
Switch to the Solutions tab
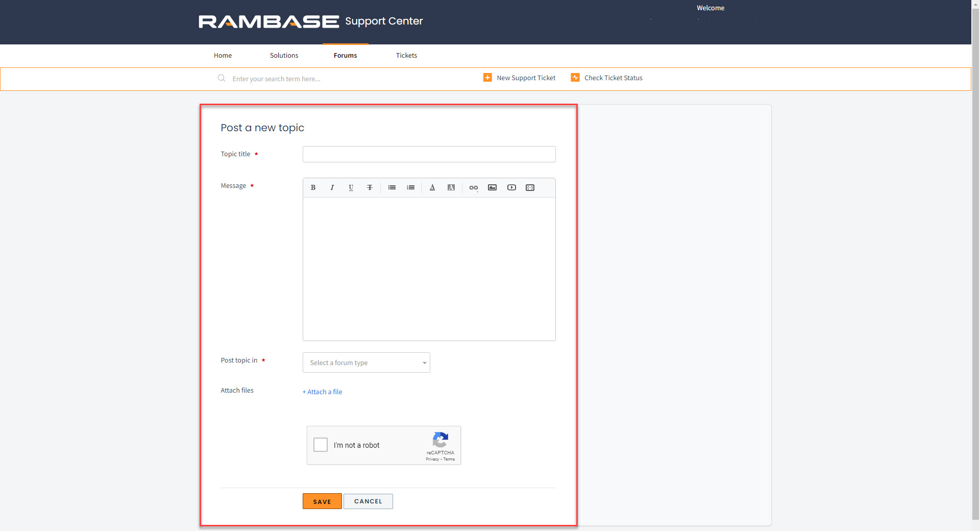284,55
